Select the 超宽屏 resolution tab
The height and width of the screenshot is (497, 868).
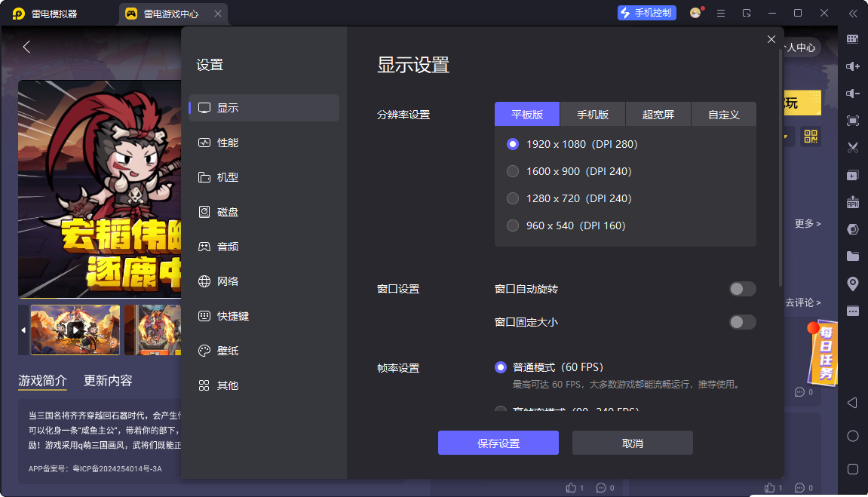(x=658, y=115)
